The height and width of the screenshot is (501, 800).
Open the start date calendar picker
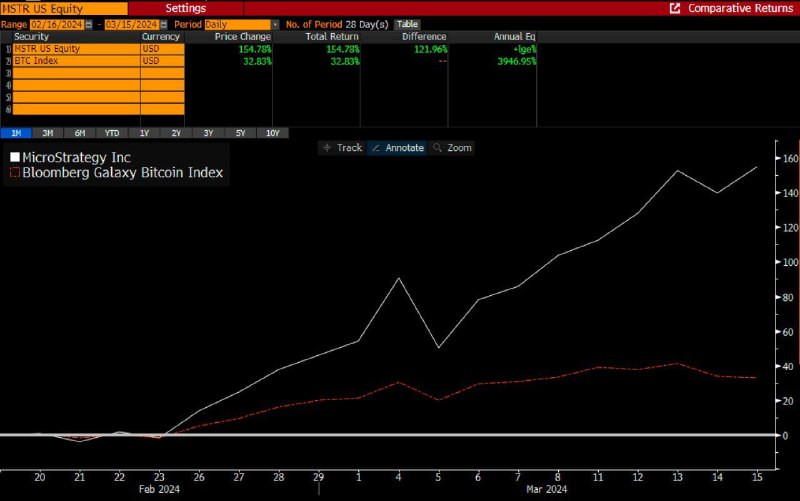(89, 24)
